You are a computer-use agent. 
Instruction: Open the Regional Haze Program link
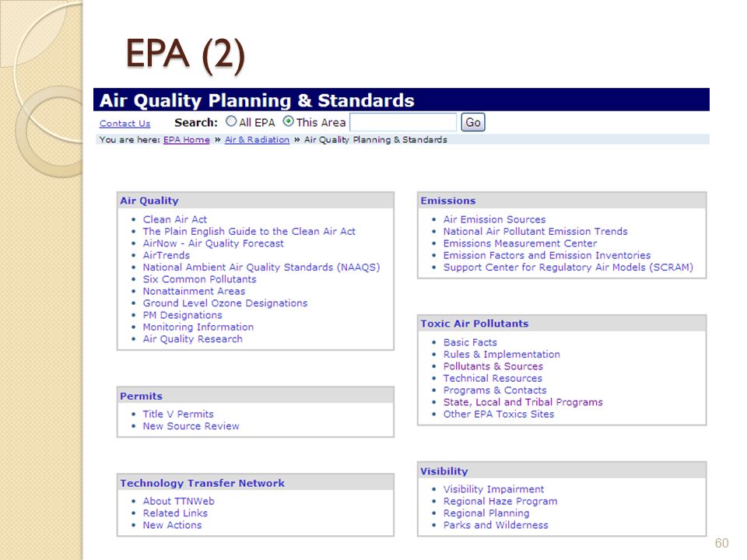(500, 502)
